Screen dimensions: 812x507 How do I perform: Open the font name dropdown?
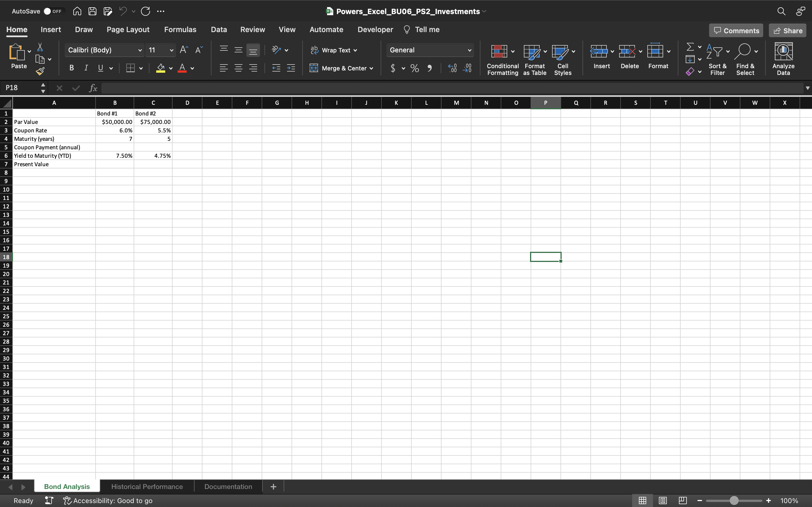140,50
